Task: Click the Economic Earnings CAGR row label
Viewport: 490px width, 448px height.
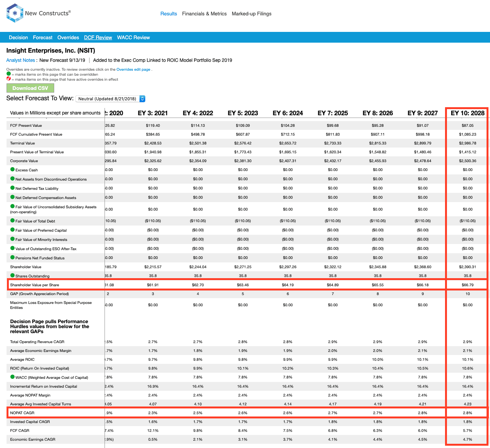Action: point(33,440)
